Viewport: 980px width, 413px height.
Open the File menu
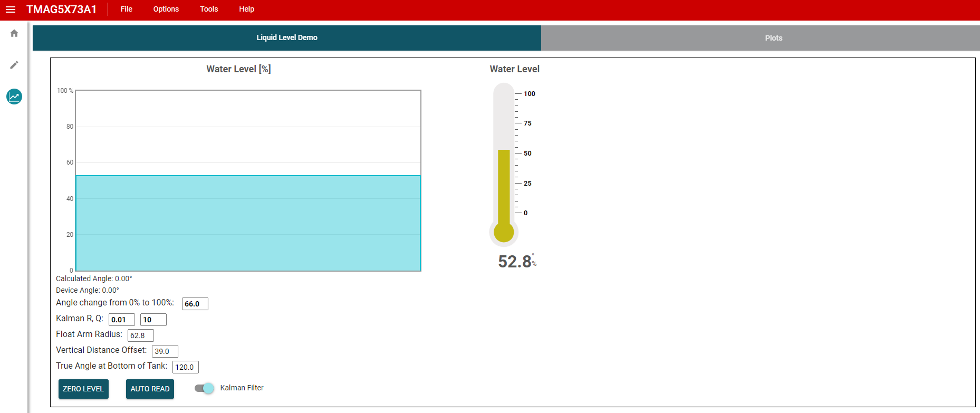click(126, 9)
